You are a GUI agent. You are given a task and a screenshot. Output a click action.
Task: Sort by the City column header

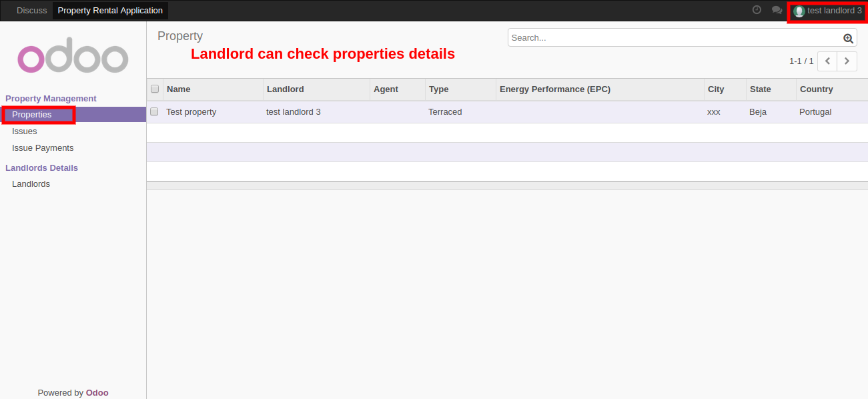pos(725,89)
